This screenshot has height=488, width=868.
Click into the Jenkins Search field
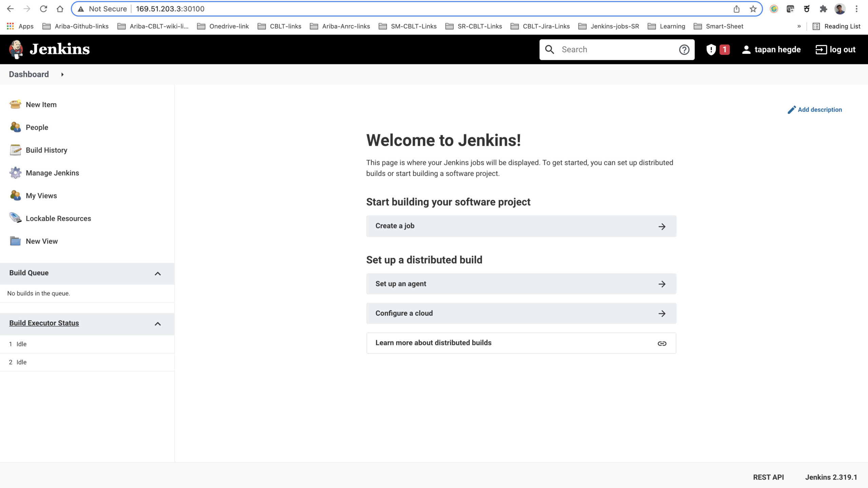point(617,50)
